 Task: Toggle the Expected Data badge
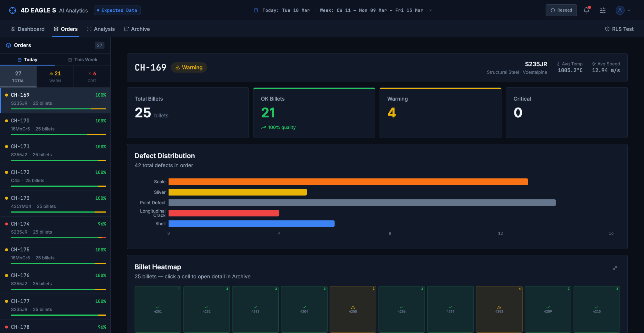117,10
